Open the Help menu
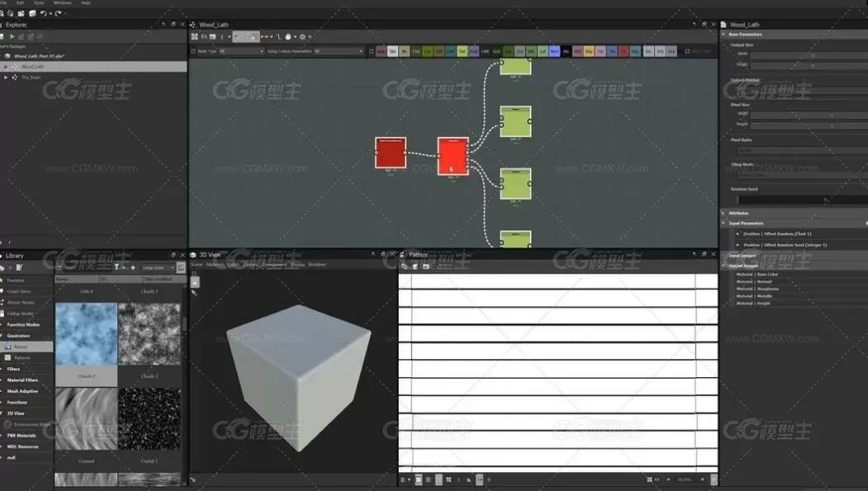The image size is (868, 491). tap(86, 2)
